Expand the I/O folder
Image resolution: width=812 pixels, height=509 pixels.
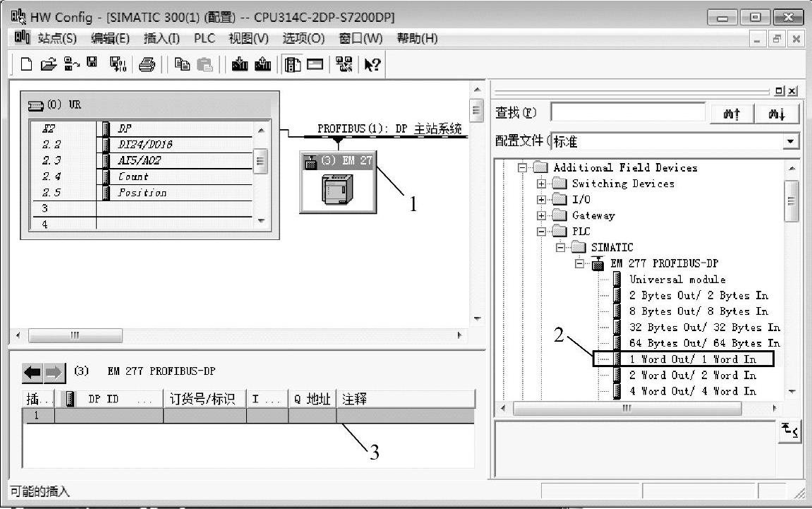click(541, 200)
